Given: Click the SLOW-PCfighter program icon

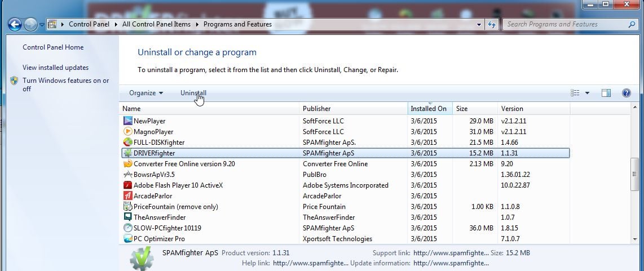Looking at the screenshot, I should pos(128,228).
